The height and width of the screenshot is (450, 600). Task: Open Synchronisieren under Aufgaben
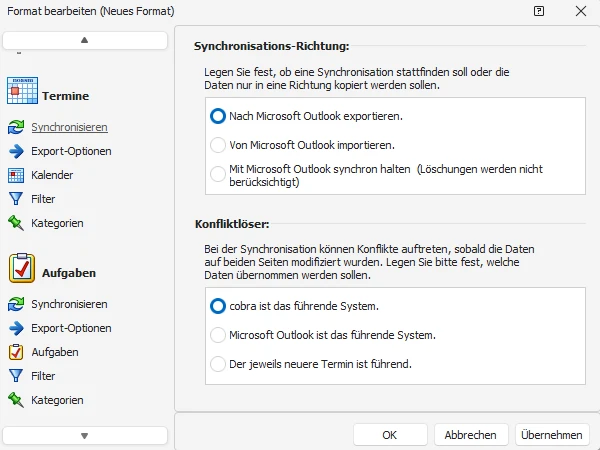[x=69, y=304]
